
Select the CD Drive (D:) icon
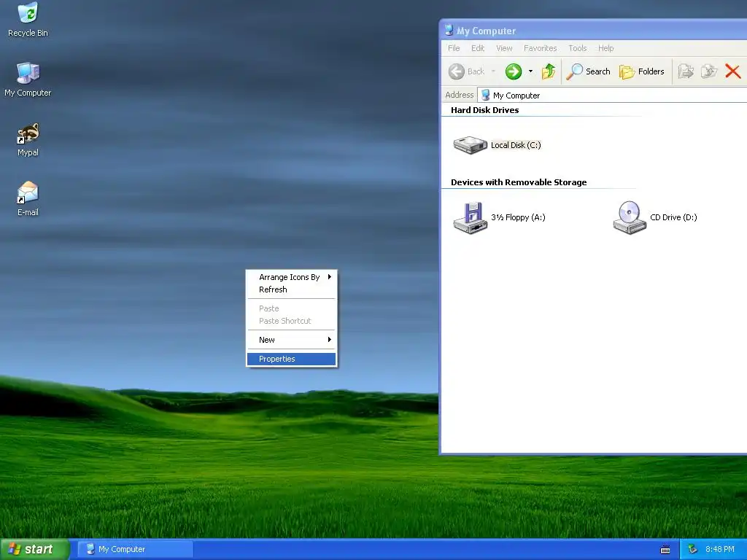tap(630, 217)
